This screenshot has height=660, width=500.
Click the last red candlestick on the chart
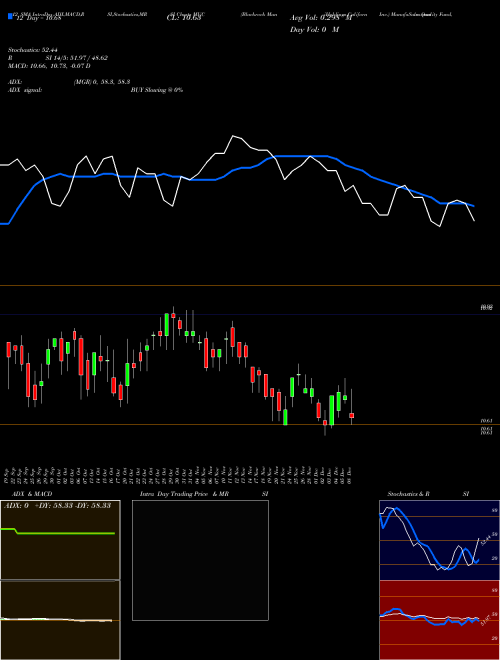pos(351,415)
